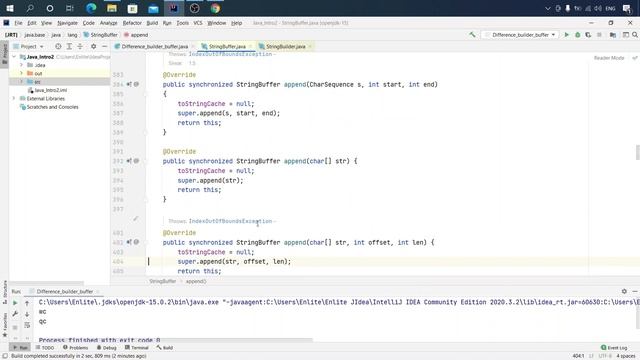
Task: Open Project Structure icon in toolbar
Action: (x=613, y=35)
